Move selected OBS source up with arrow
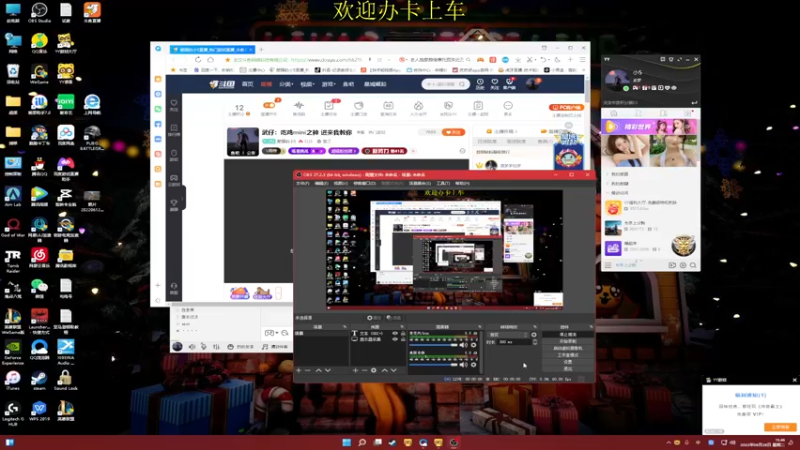Screen dimensions: 800x450 (x=385, y=370)
